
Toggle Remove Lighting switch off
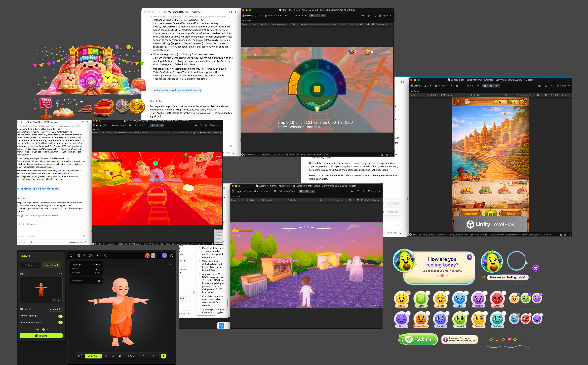point(60,316)
